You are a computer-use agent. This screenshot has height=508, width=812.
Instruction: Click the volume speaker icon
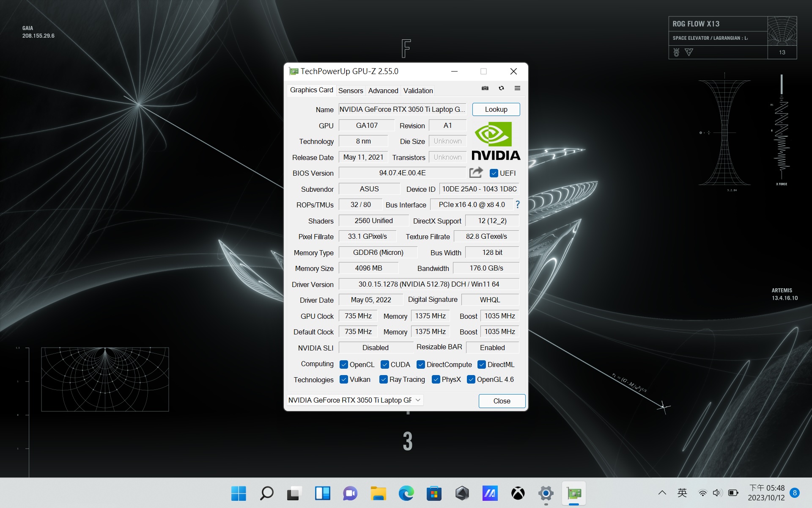(717, 493)
